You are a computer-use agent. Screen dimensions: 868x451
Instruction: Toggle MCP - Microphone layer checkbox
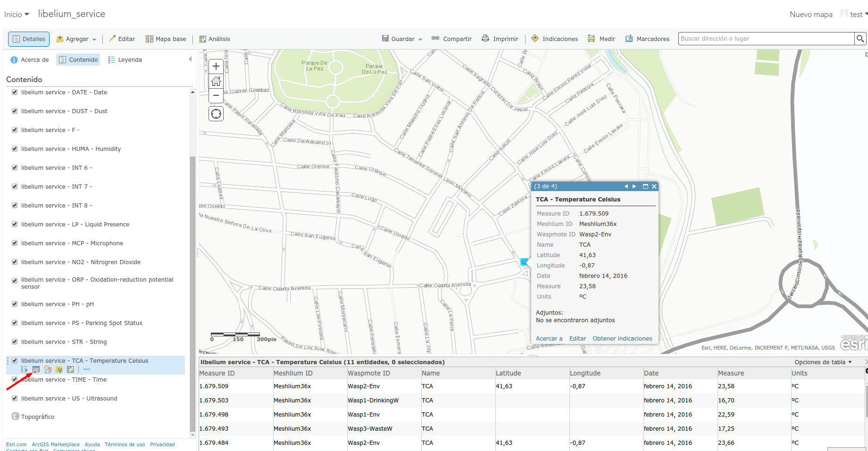coord(15,243)
